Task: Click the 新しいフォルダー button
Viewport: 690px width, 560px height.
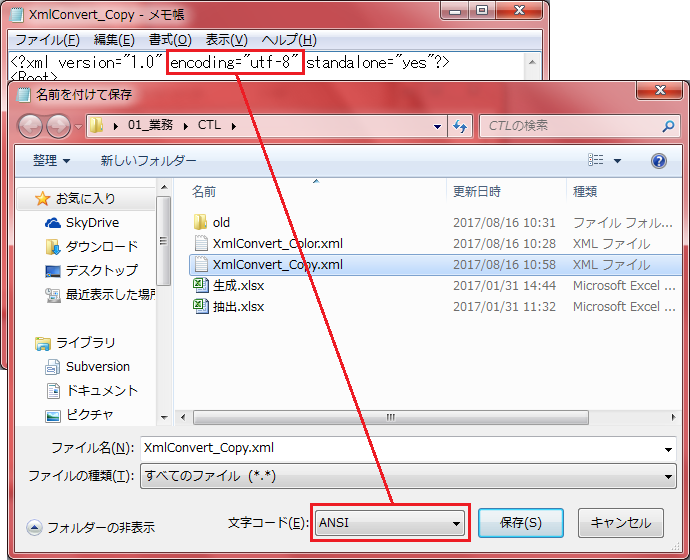Action: tap(148, 161)
